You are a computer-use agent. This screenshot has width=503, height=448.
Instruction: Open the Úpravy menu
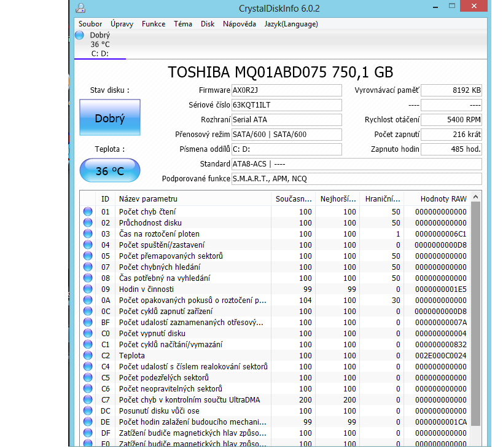coord(122,24)
